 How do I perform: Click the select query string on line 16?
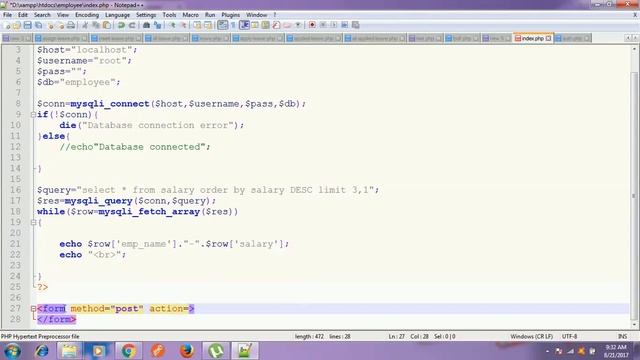(x=225, y=190)
